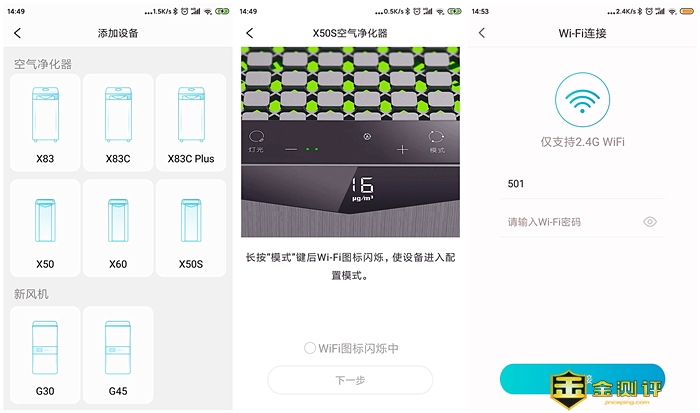Check the WiFi图标闪烁中 radio option

click(x=310, y=348)
